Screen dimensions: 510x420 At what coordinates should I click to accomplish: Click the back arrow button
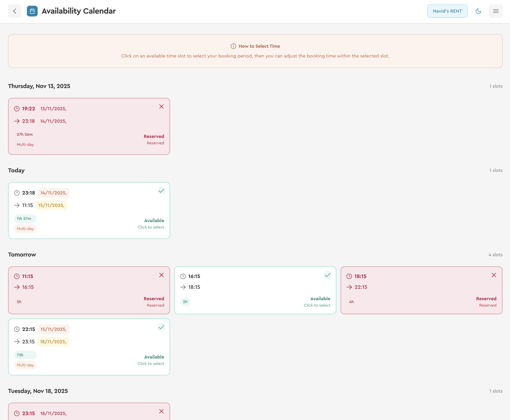14,11
